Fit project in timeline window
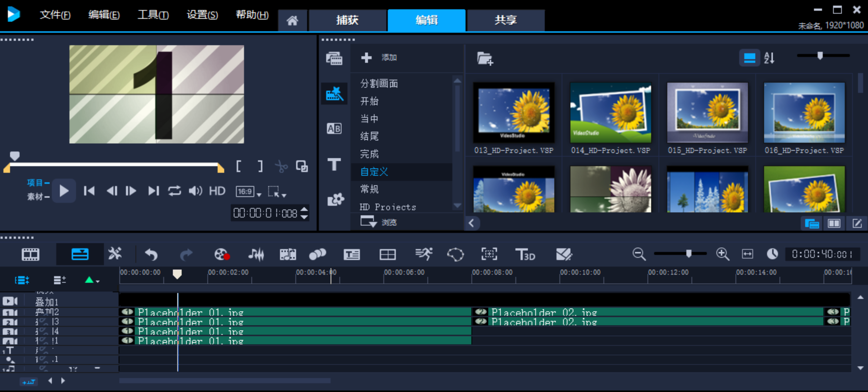868x392 pixels. point(747,254)
